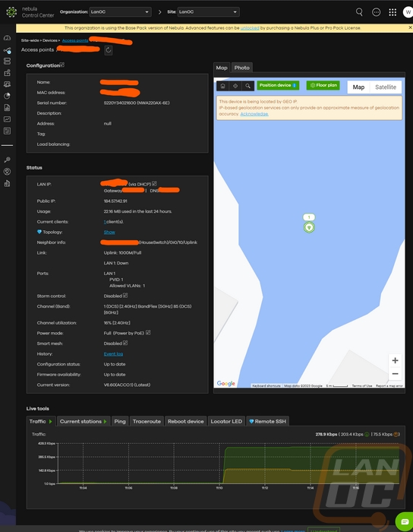Open the dashboard gauge icon in sidebar
The width and height of the screenshot is (413, 532).
coord(7,38)
